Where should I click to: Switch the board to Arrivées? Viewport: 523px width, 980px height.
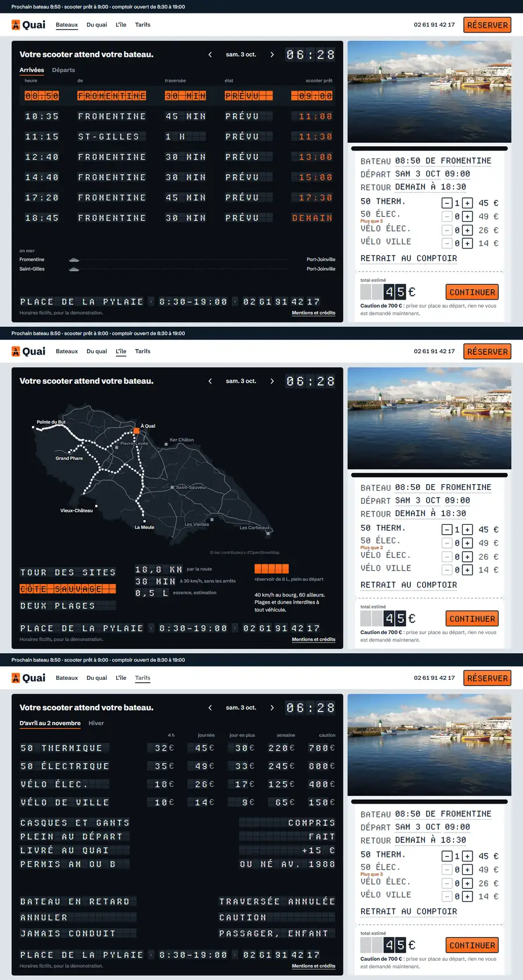coord(32,70)
